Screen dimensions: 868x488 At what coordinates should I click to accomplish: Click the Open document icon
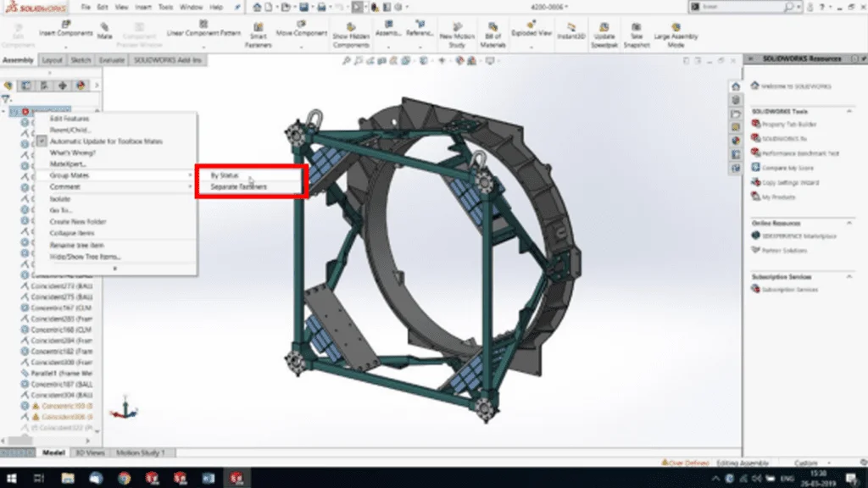coord(286,7)
